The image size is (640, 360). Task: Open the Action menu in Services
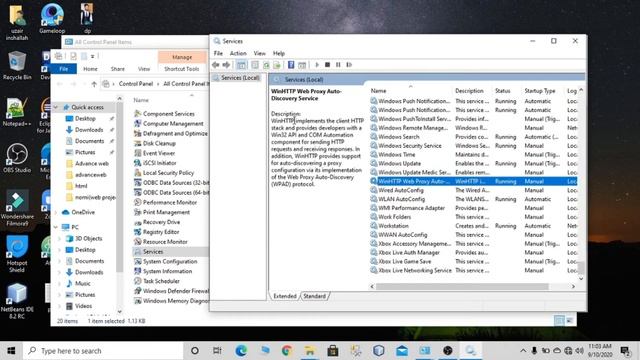pos(238,53)
